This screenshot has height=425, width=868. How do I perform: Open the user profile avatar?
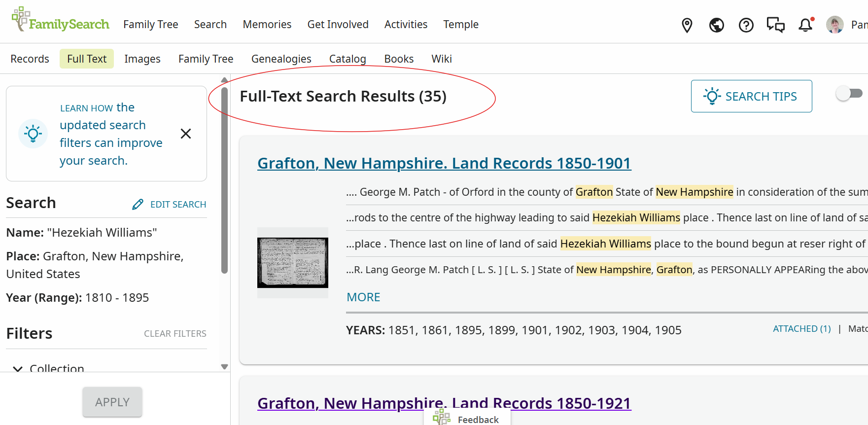pyautogui.click(x=834, y=25)
